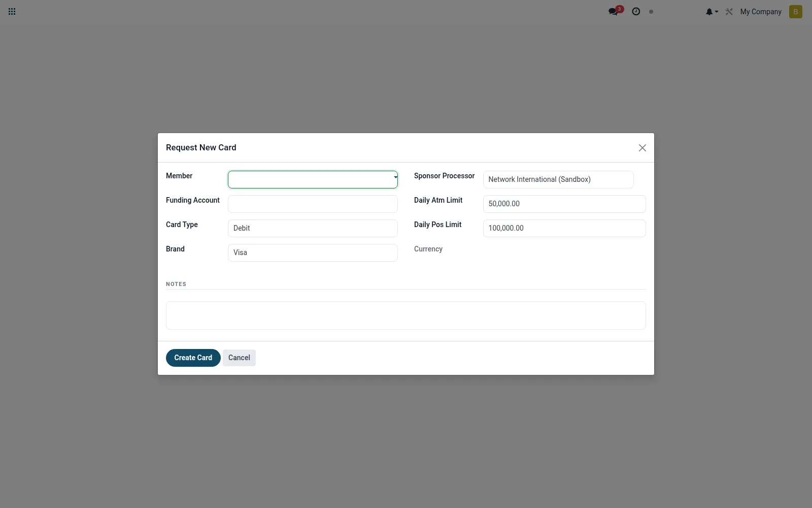Click the Funding Account field
This screenshot has height=508, width=812.
(313, 204)
